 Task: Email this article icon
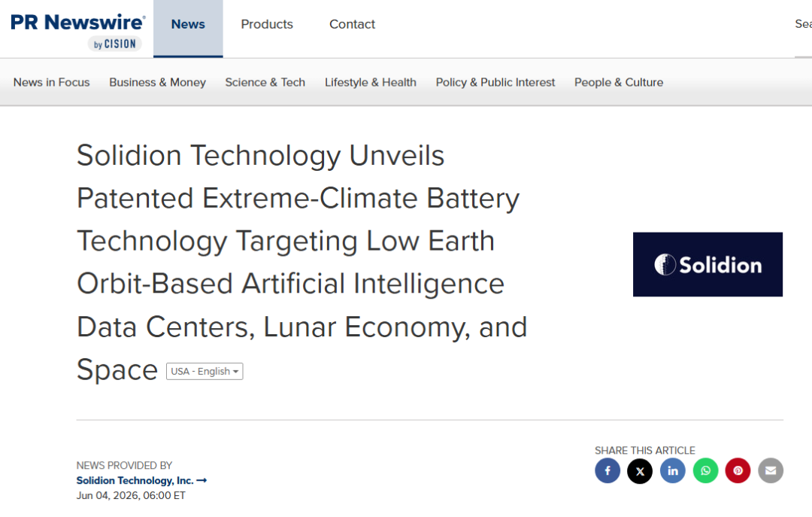771,470
